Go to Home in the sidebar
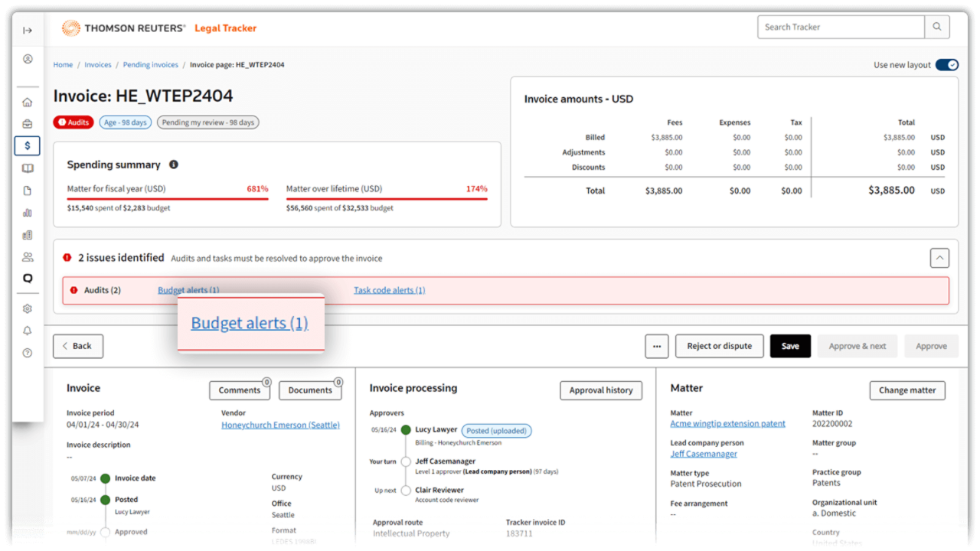Image resolution: width=980 pixels, height=551 pixels. (28, 103)
